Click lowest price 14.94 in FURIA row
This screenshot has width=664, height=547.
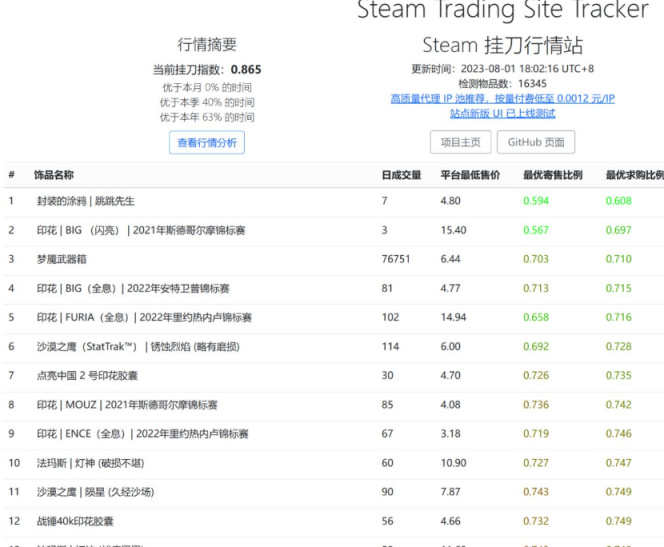454,318
